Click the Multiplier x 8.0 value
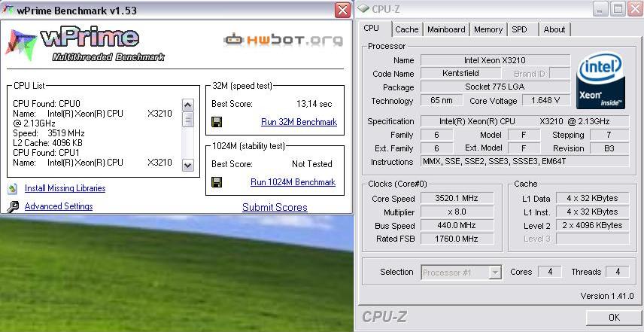644x332 pixels. [457, 212]
